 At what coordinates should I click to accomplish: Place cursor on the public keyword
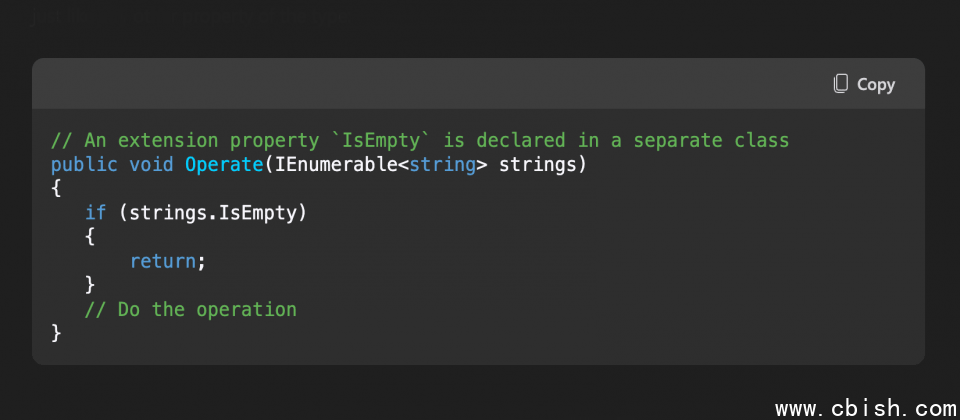point(84,165)
